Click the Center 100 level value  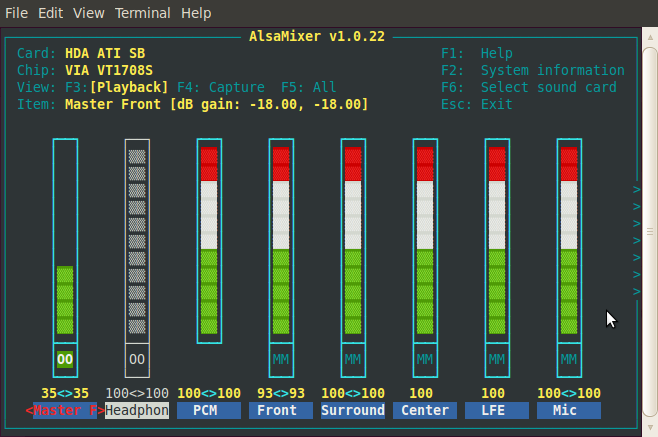tap(421, 393)
